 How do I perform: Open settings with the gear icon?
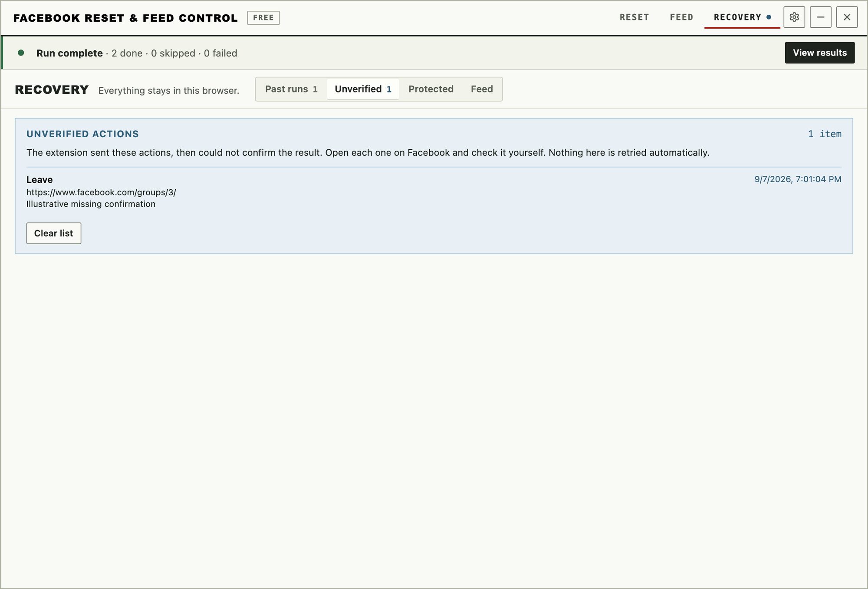pyautogui.click(x=794, y=17)
